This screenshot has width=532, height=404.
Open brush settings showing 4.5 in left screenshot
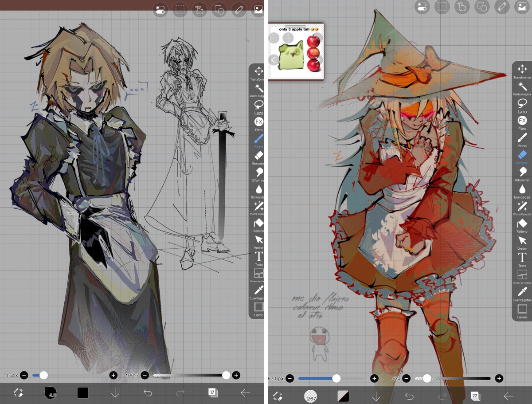click(51, 392)
